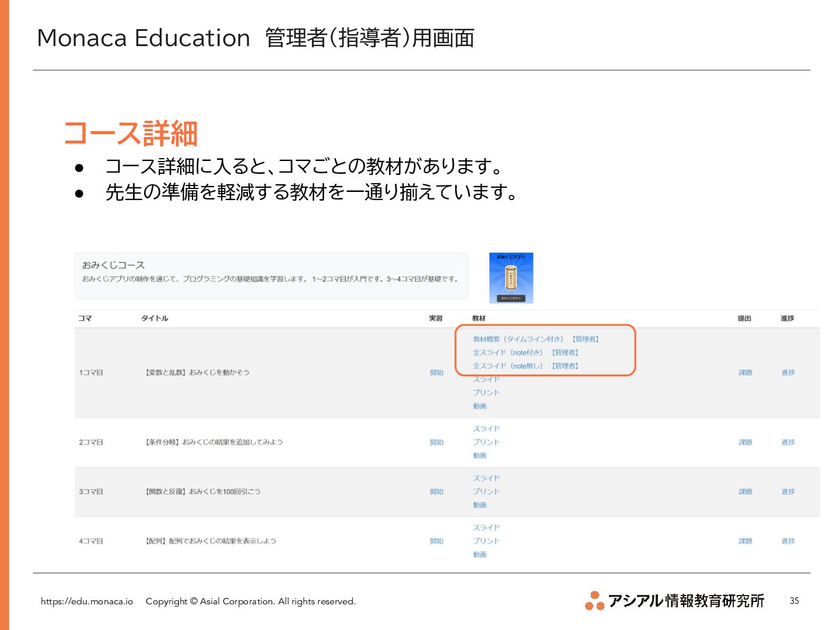
Task: Click the コマ column header
Action: [x=85, y=318]
